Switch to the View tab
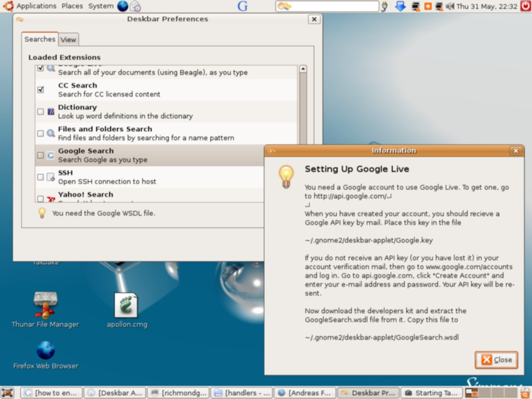 click(68, 39)
